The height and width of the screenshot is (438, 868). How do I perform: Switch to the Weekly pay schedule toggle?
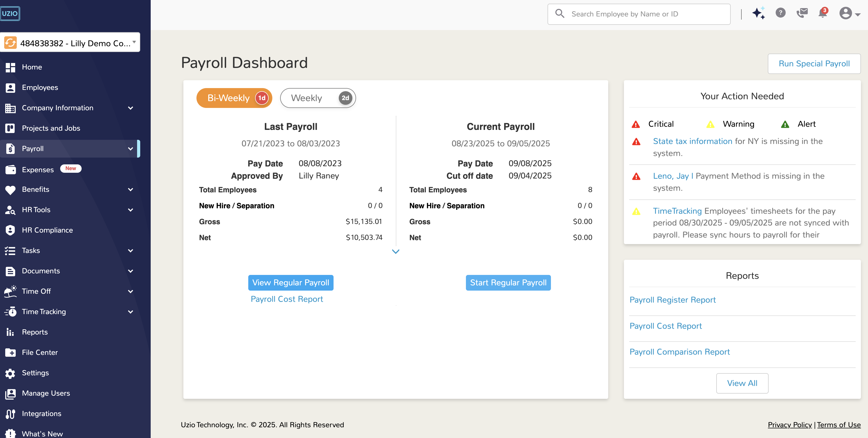point(318,98)
